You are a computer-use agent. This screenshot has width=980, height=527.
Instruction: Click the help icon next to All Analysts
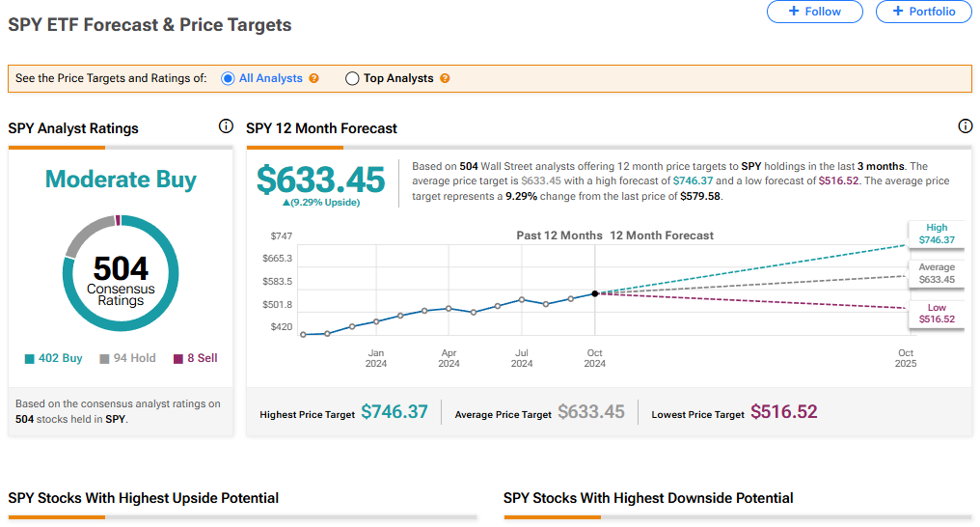coord(313,78)
